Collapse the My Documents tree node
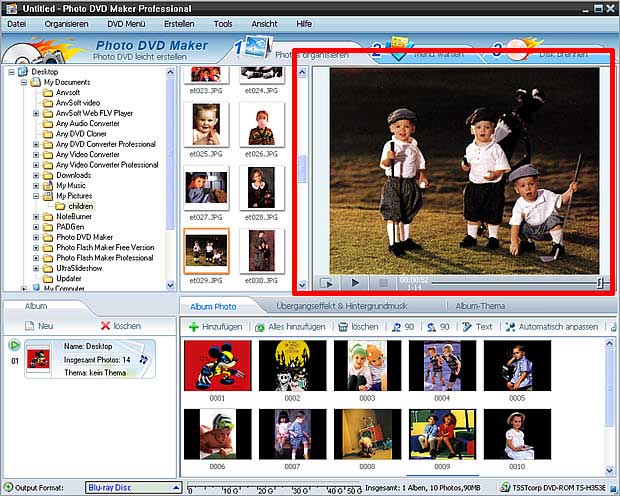Screen dimensions: 620x496 (x=24, y=82)
